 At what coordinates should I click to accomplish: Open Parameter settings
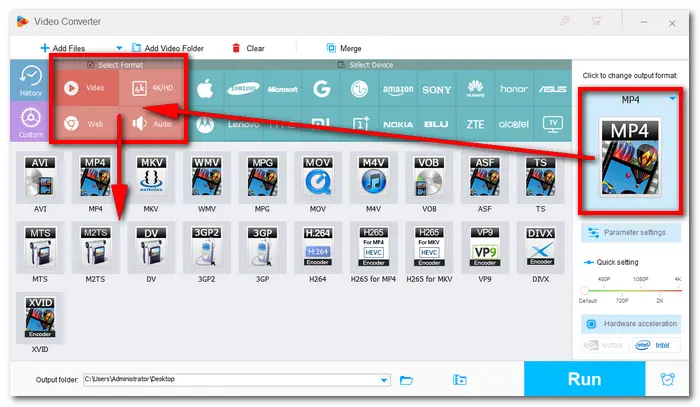pyautogui.click(x=631, y=233)
